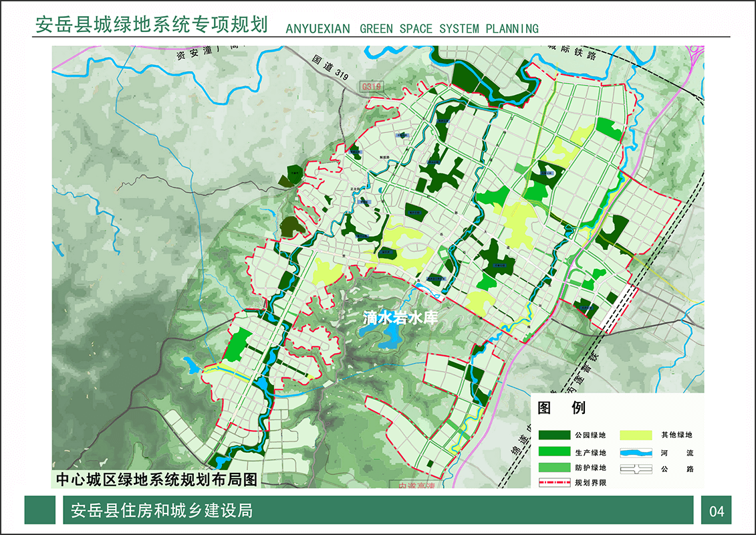Click the dark green 公园绿地 legend swatch
756x535 pixels.
point(554,435)
